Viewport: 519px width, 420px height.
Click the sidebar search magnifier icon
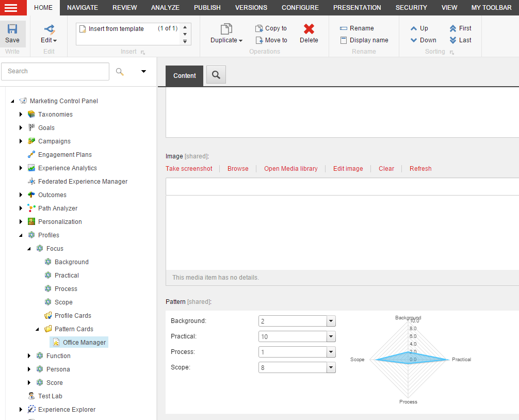[x=120, y=72]
